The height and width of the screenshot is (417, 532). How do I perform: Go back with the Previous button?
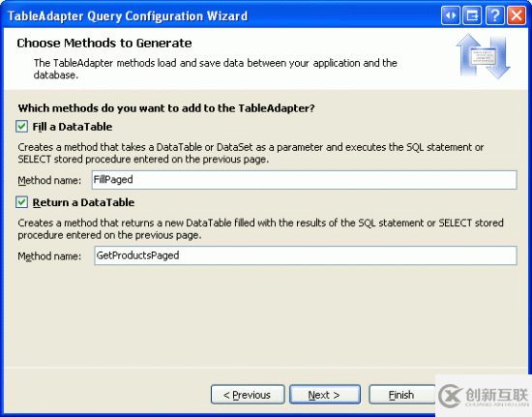(248, 395)
